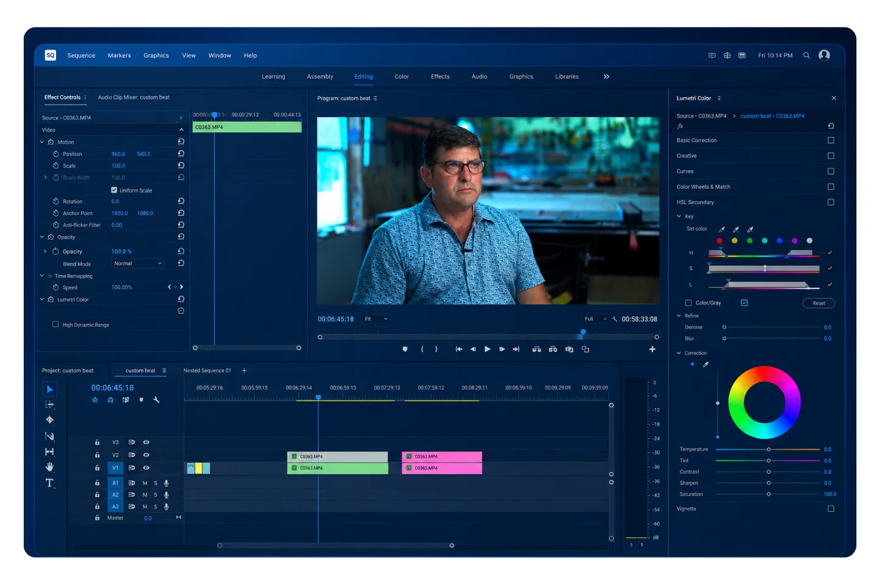
Task: Enable the Color/Gray checkbox
Action: [688, 303]
